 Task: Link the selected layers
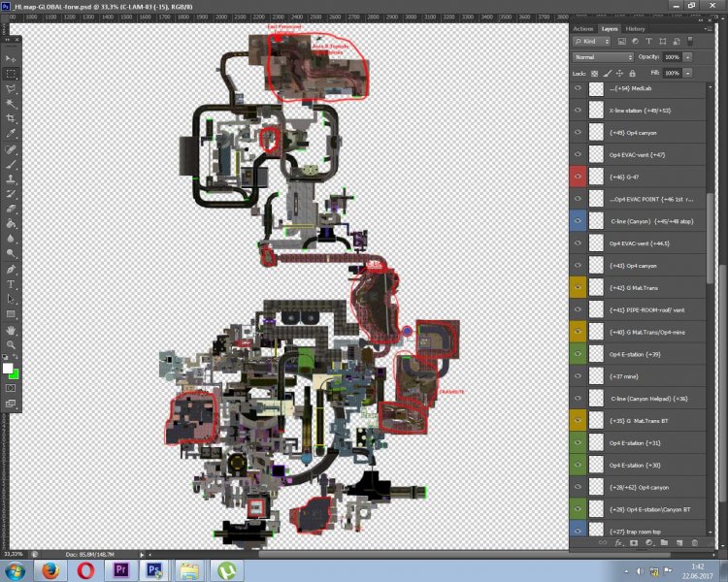[603, 542]
